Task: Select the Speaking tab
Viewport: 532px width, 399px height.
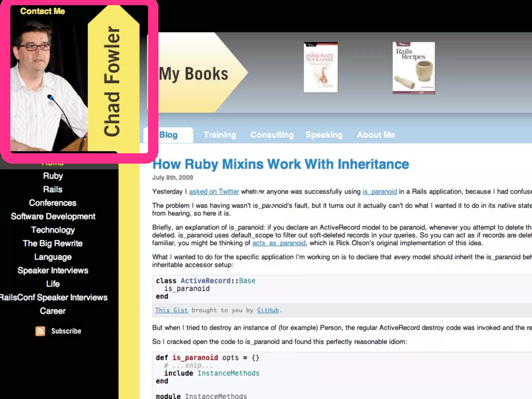Action: pyautogui.click(x=324, y=135)
